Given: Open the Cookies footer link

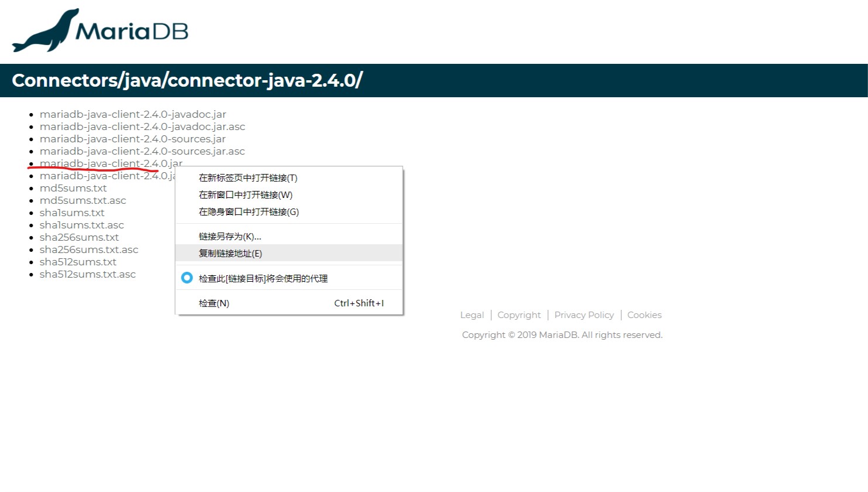Looking at the screenshot, I should tap(644, 315).
